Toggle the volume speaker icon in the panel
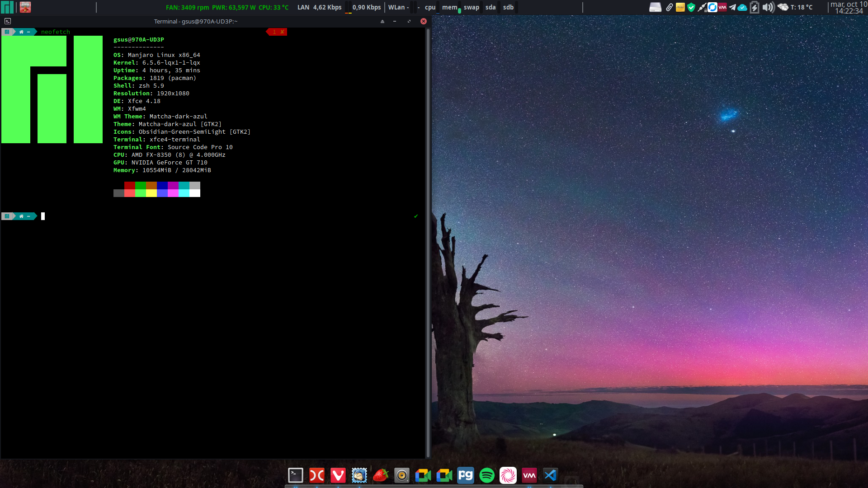 [768, 7]
